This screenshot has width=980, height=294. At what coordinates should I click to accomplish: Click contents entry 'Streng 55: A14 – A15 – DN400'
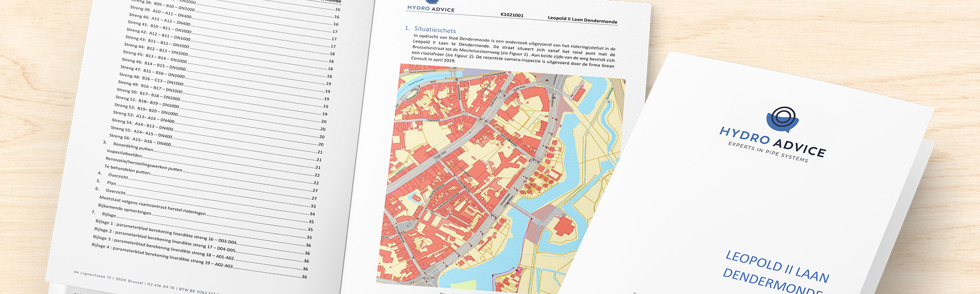click(141, 132)
